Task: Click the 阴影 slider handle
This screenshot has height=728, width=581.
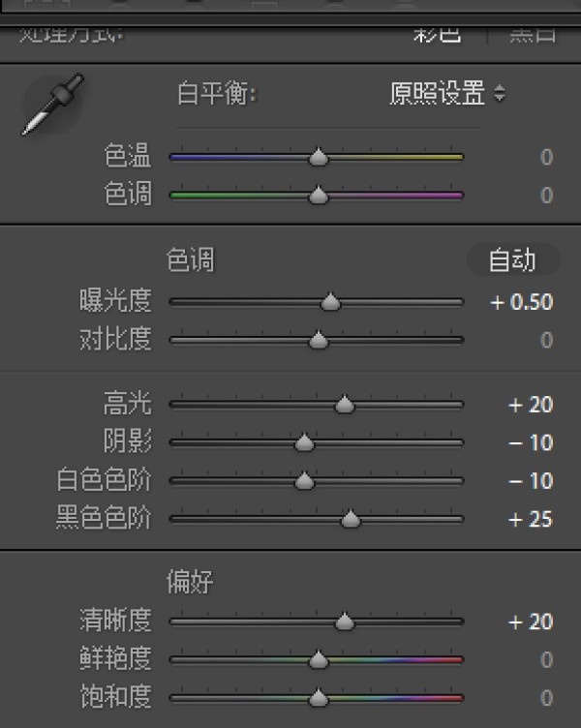Action: point(304,443)
